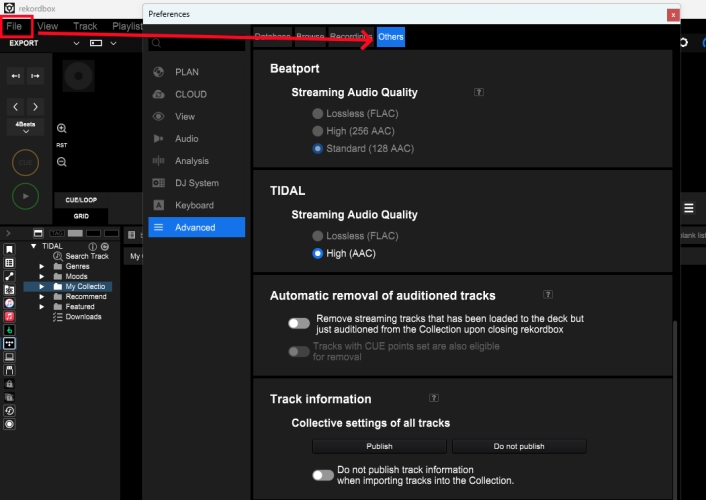The image size is (706, 500).
Task: Click the info icon next to TIDAL
Action: point(93,246)
